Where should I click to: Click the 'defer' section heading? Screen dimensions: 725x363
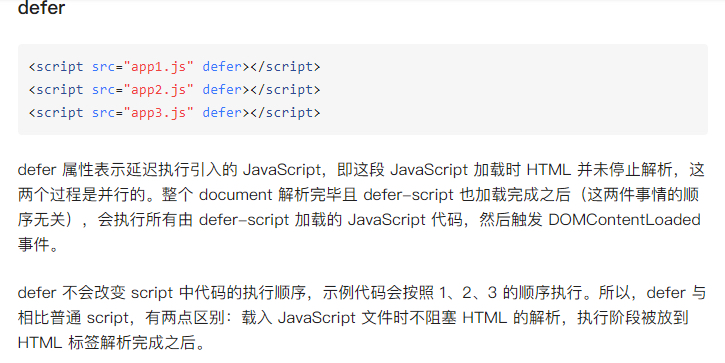41,8
